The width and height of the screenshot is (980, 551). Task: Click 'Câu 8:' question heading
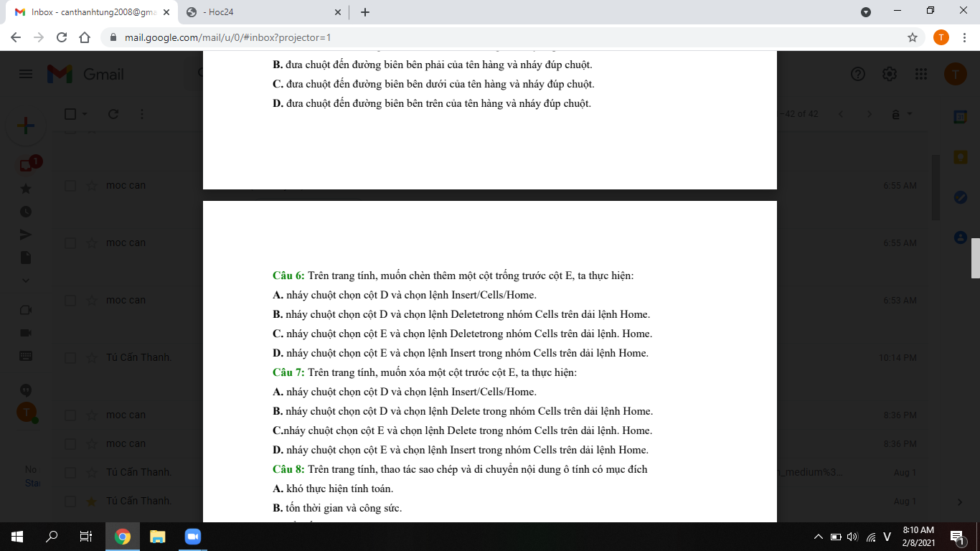[288, 469]
